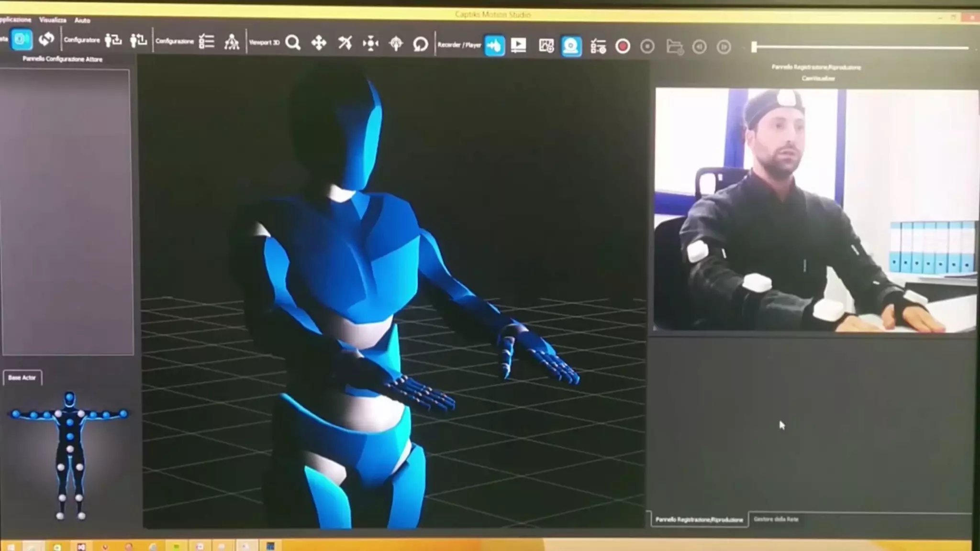
Task: Open the Aiuto menu
Action: click(x=82, y=21)
